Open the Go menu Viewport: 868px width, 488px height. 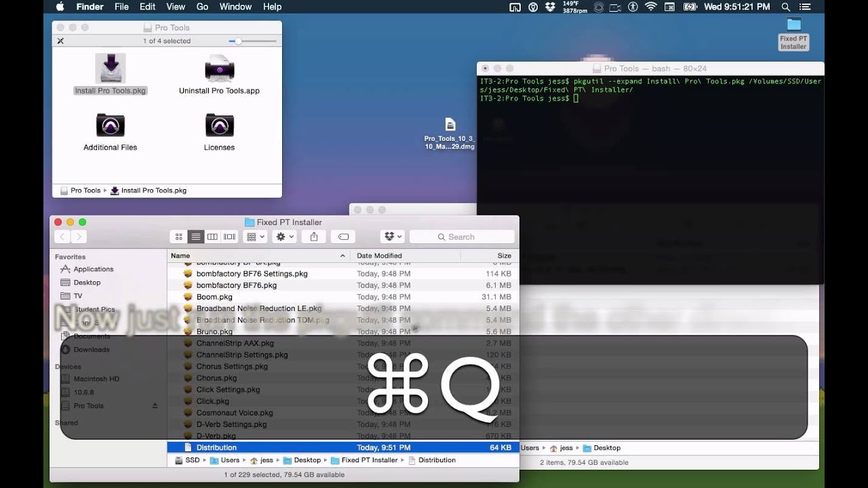(x=202, y=7)
